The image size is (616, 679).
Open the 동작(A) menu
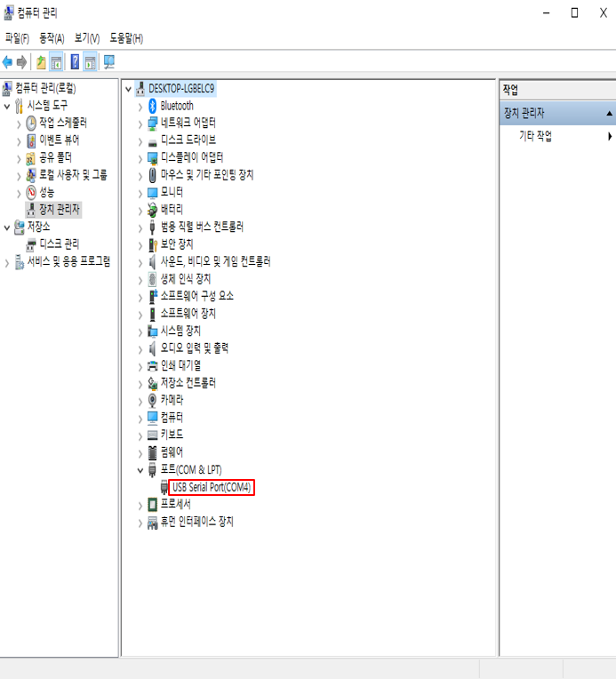click(52, 38)
